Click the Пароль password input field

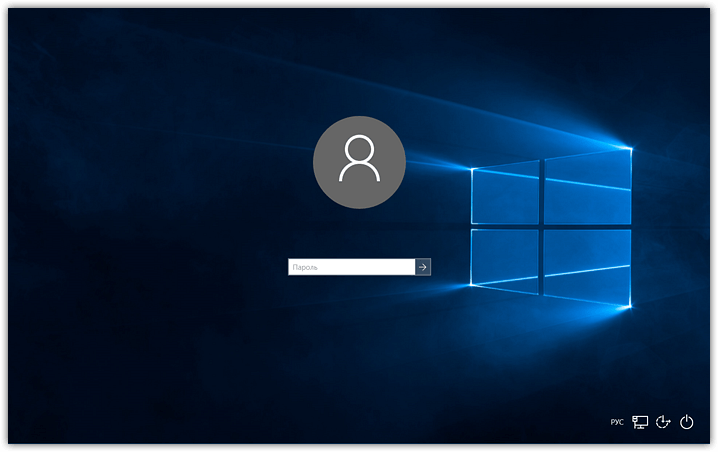[351, 267]
